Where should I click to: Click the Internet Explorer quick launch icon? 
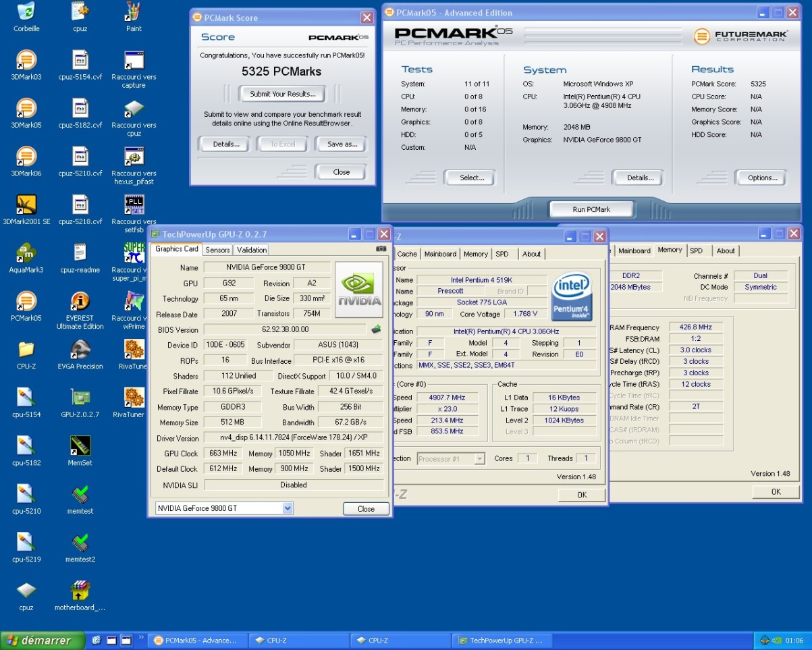(97, 640)
